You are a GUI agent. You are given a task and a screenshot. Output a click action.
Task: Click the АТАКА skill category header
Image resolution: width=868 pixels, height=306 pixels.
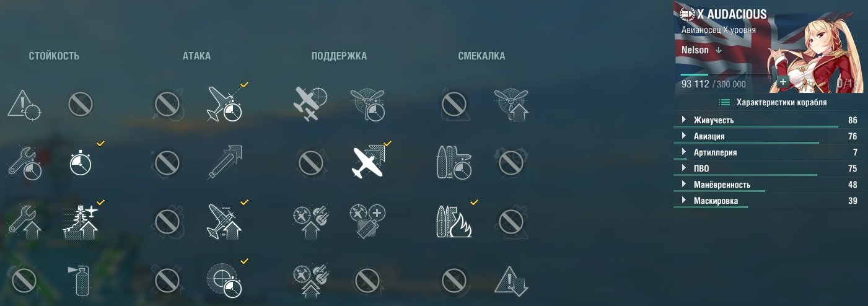196,56
